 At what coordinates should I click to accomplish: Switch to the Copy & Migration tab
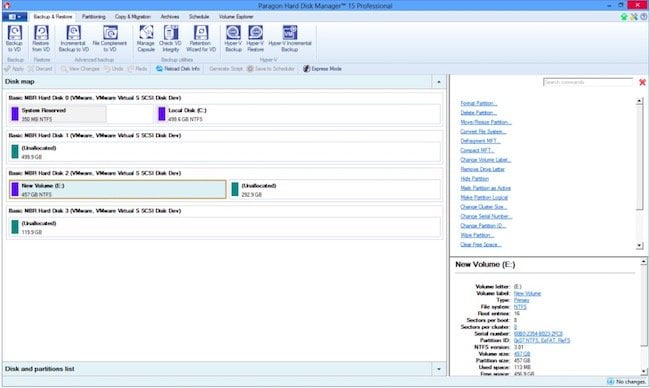click(x=133, y=17)
